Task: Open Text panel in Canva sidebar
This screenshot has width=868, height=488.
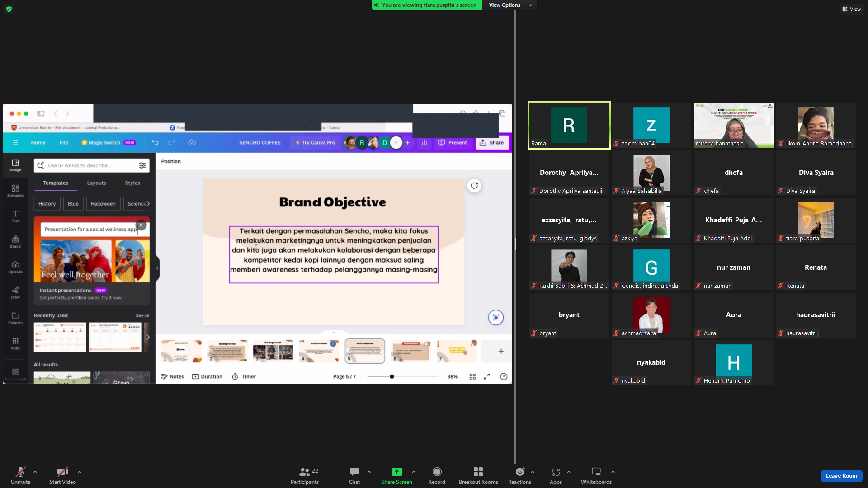Action: coord(15,216)
